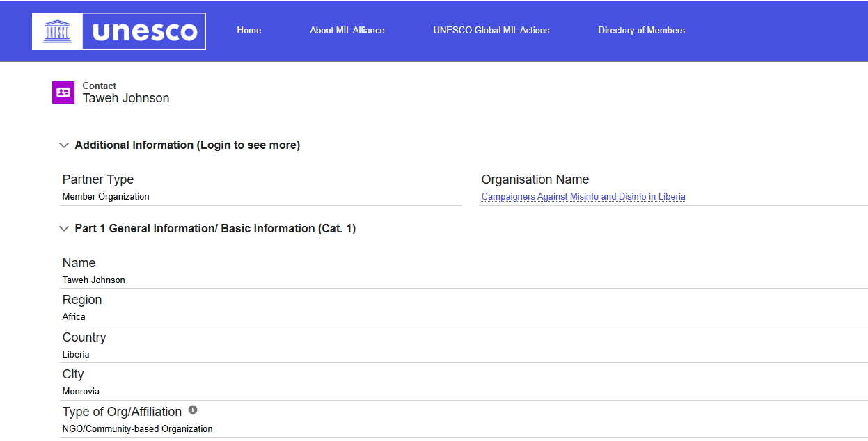Click Part 1 General Information heading text

215,229
